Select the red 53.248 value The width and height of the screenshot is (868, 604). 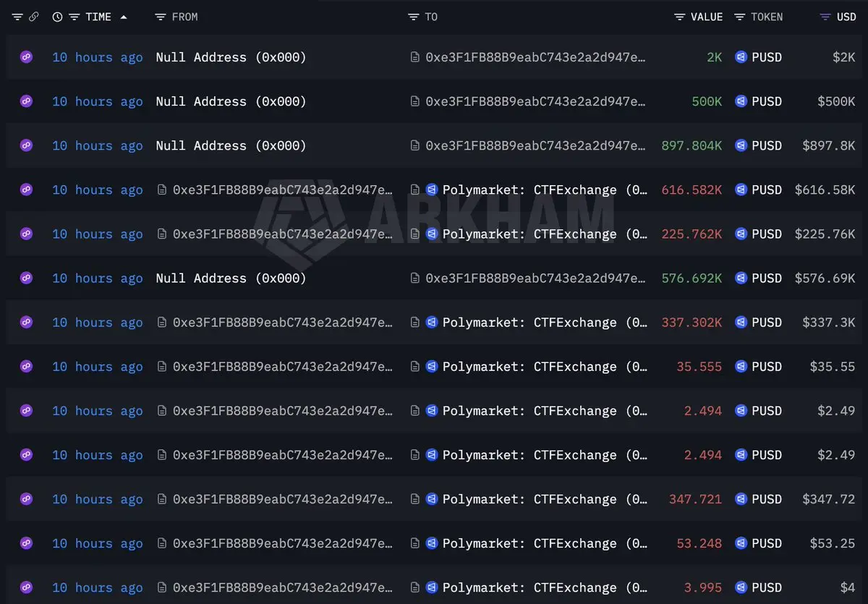(699, 543)
